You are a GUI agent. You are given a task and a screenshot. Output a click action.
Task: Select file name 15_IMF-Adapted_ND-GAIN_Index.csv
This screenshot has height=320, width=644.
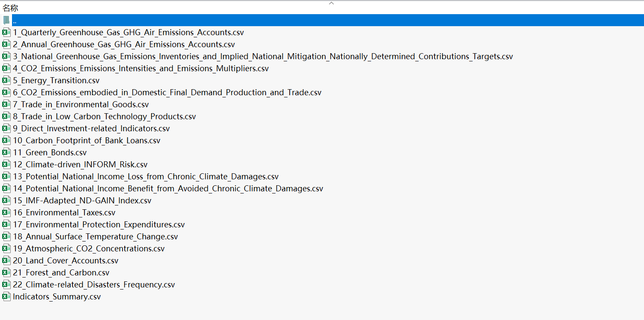(x=82, y=200)
